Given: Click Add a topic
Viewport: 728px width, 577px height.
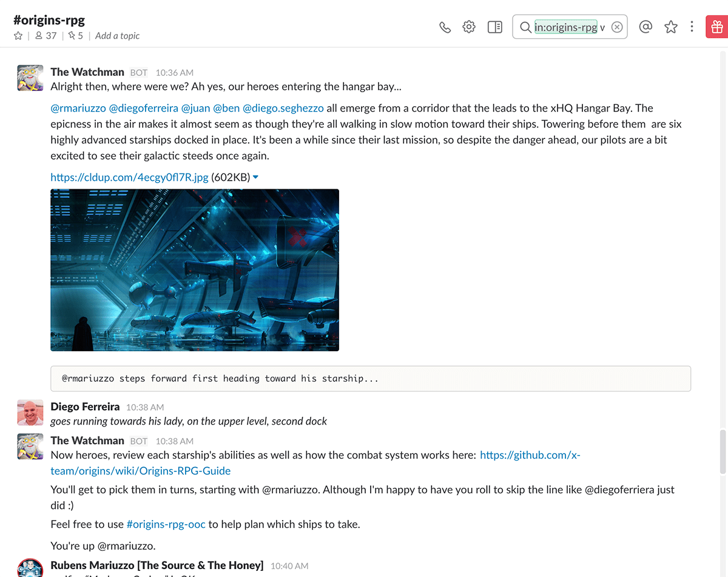Looking at the screenshot, I should point(117,36).
